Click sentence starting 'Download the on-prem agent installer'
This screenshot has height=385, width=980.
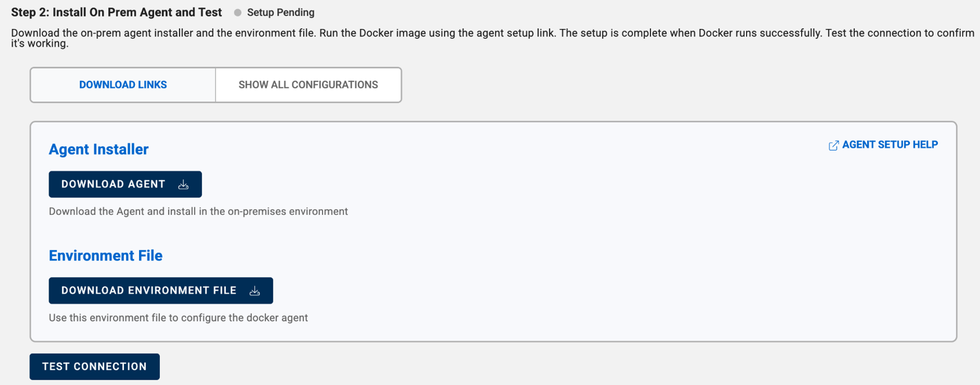163,33
